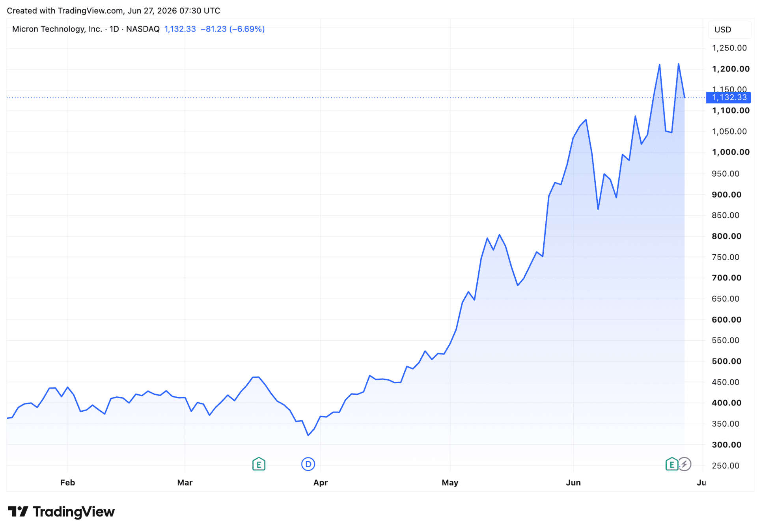
Task: Select the Feb date label on axis
Action: coord(67,482)
